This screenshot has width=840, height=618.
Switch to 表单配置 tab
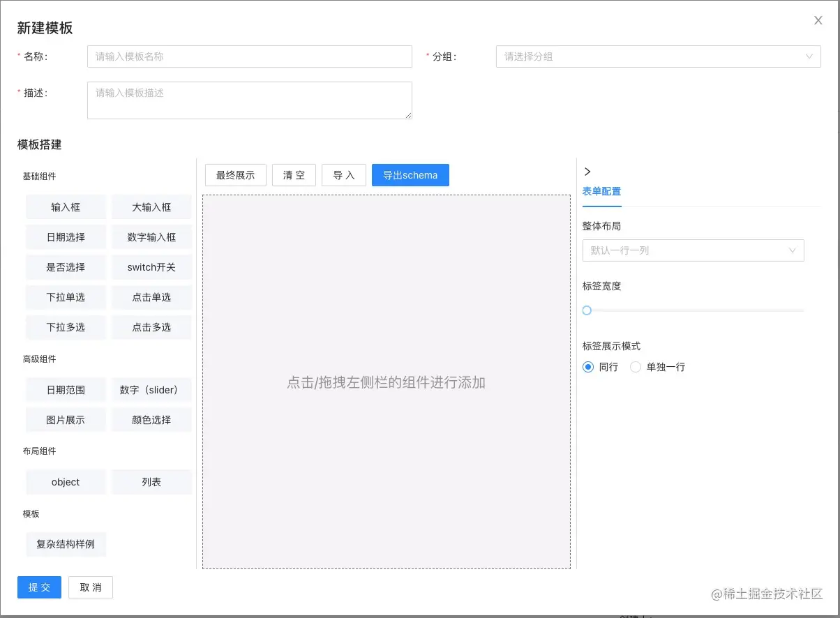click(x=601, y=191)
